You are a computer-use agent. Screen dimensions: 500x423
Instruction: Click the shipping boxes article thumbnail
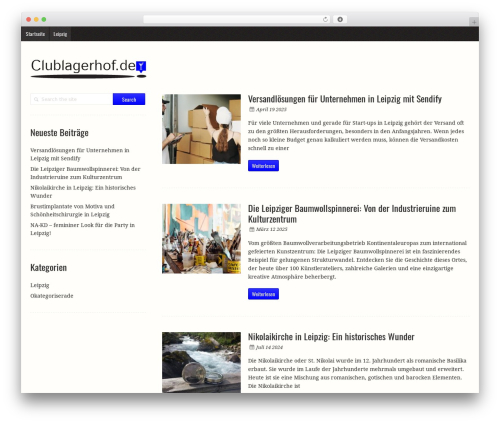[201, 129]
